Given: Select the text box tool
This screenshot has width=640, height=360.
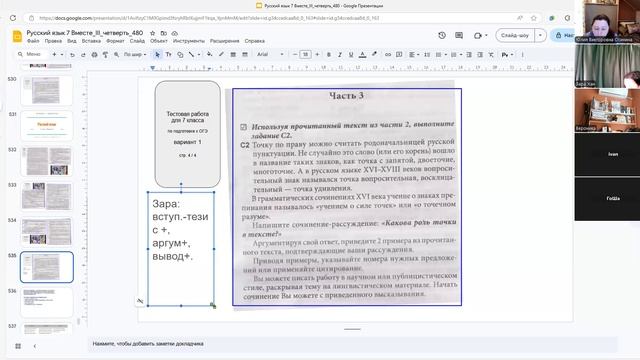Looking at the screenshot, I should pos(168,55).
